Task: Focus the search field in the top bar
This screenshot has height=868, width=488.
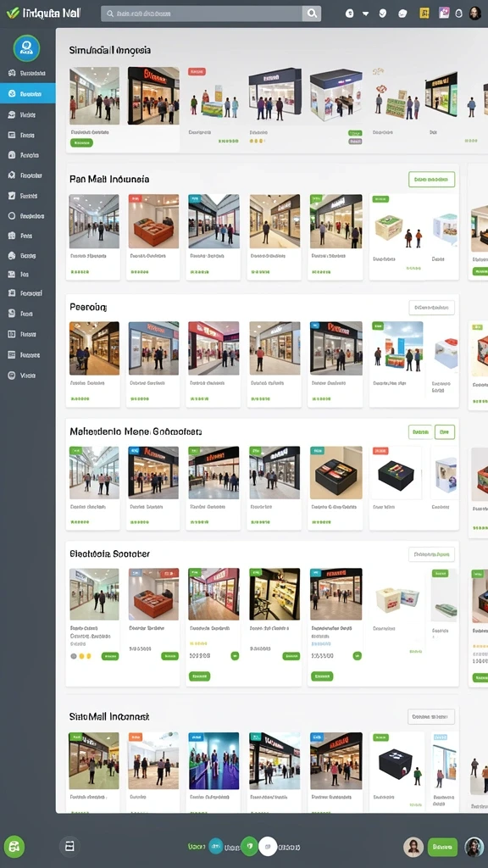Action: pos(202,14)
